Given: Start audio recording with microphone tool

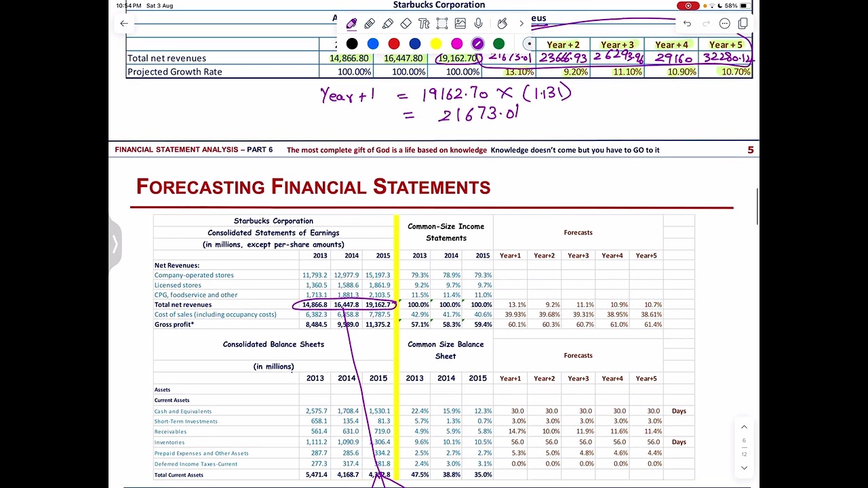Looking at the screenshot, I should pos(479,24).
